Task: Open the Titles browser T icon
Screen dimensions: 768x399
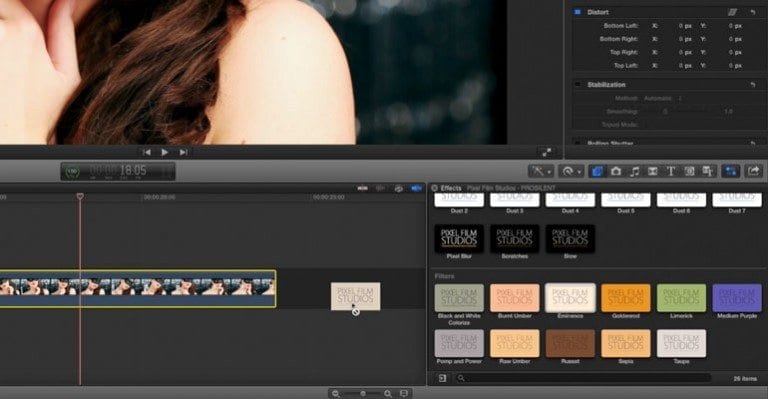Action: coord(671,171)
